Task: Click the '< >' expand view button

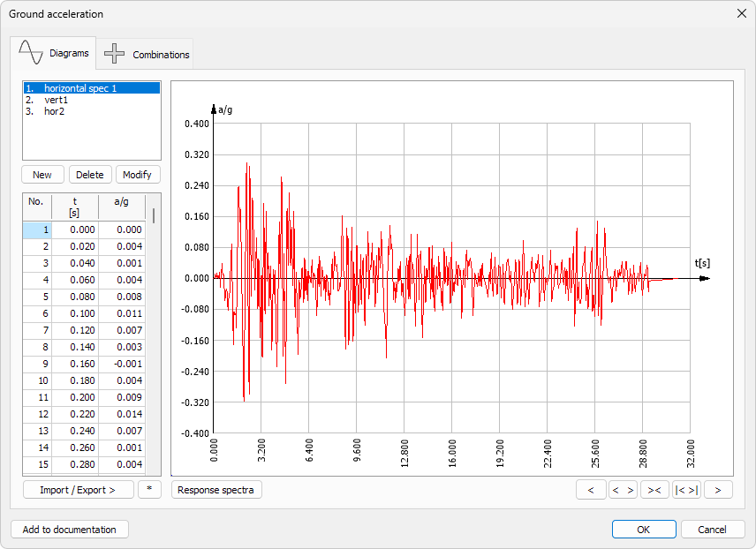Action: (623, 489)
